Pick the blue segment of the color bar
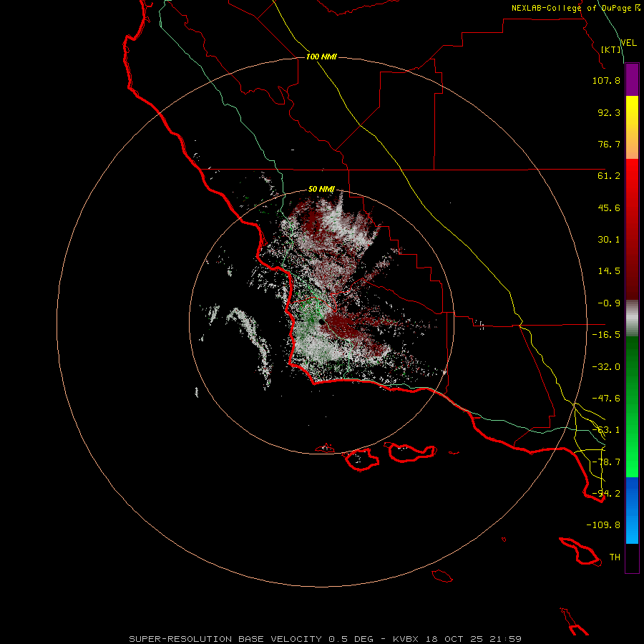Viewport: 644px width, 644px height. coord(632,510)
